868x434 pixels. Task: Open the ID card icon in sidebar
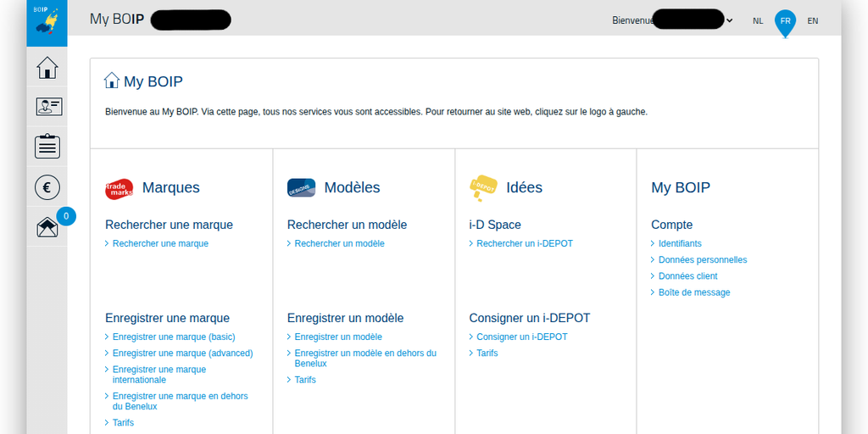coord(48,106)
